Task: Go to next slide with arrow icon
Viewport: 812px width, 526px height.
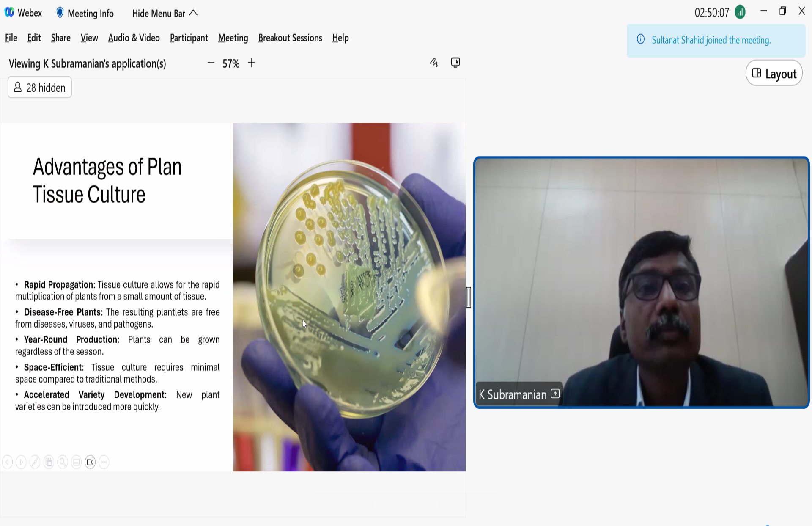Action: 21,462
